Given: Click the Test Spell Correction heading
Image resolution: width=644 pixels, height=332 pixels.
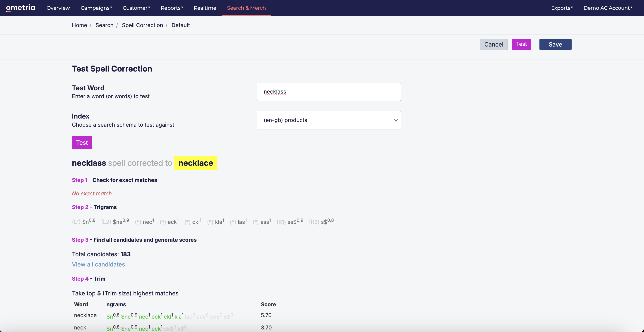Looking at the screenshot, I should [112, 69].
